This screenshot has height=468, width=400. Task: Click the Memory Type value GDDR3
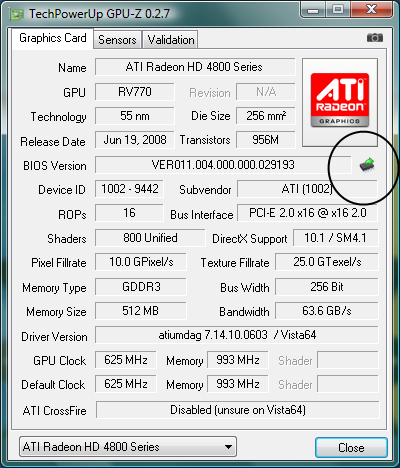point(141,287)
